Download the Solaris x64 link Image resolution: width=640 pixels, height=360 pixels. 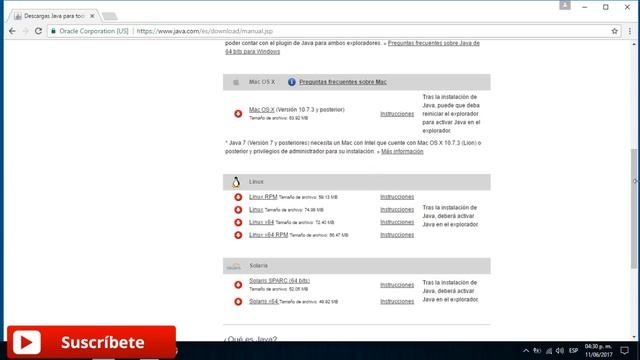click(x=263, y=301)
